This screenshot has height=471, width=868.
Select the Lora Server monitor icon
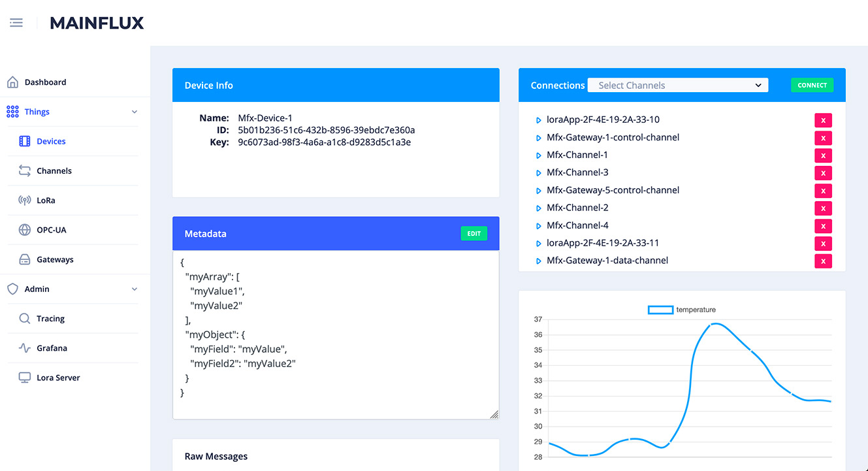point(25,377)
